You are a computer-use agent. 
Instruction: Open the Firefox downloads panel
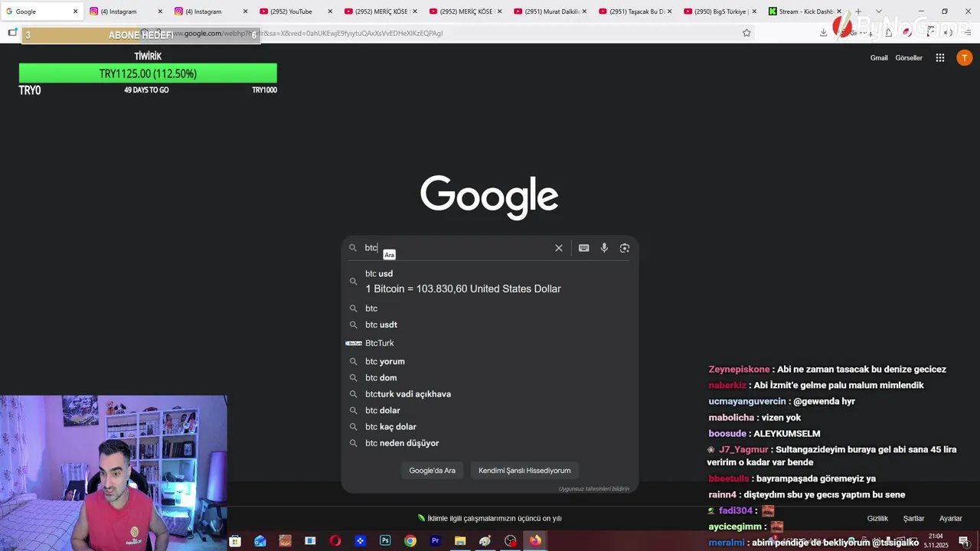[823, 33]
